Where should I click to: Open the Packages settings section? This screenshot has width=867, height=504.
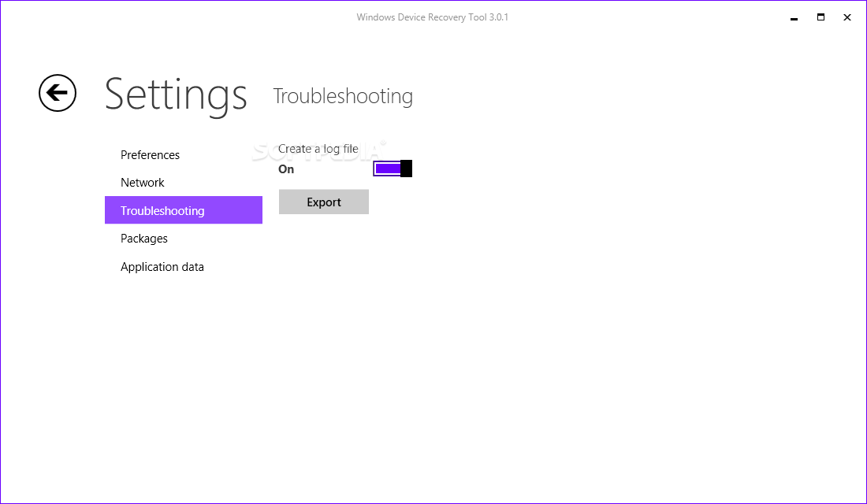[x=143, y=238]
